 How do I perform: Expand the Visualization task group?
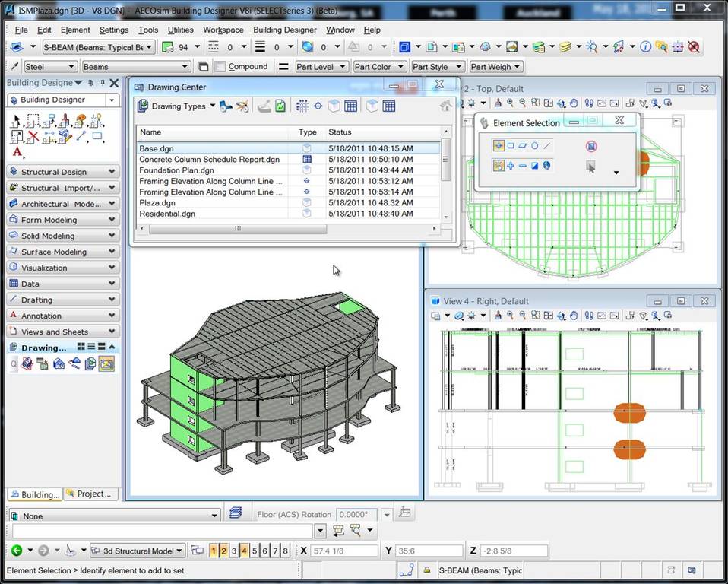pyautogui.click(x=63, y=268)
